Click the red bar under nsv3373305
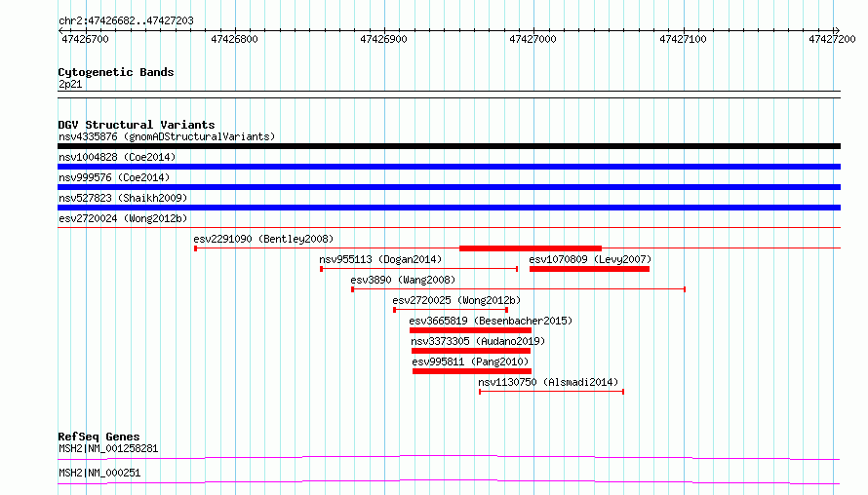Viewport: 868px width, 495px height. pyautogui.click(x=471, y=351)
